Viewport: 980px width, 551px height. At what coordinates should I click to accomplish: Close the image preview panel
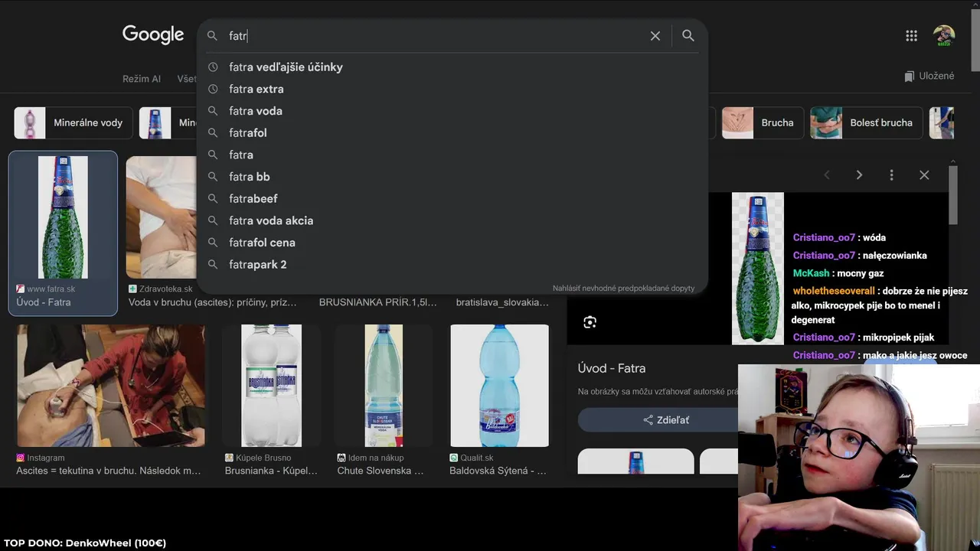tap(924, 175)
